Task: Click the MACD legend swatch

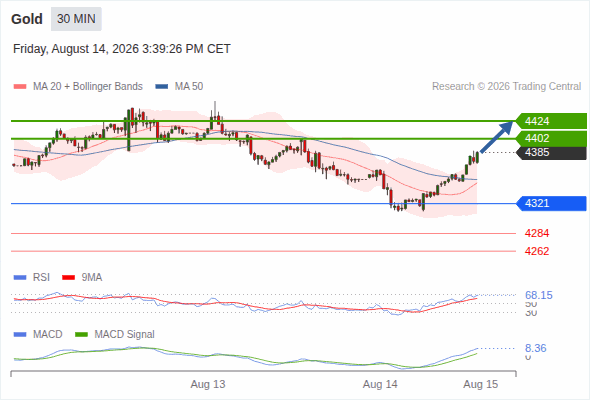Action: [20, 335]
